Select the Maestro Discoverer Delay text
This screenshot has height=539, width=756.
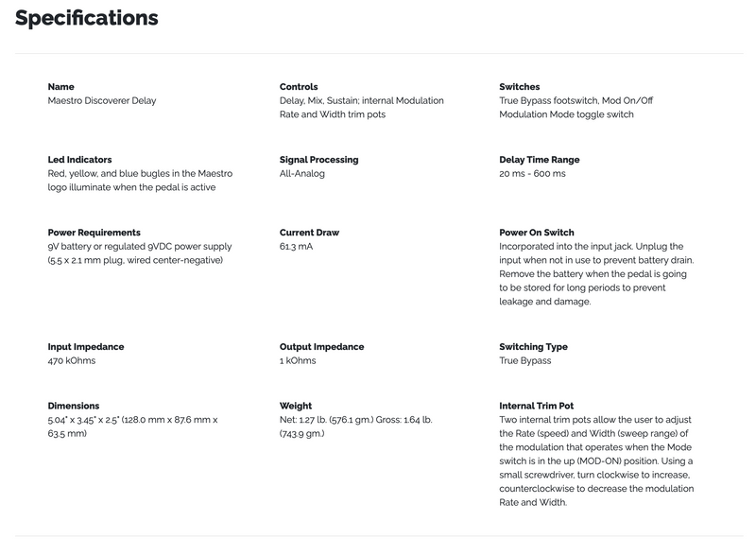[101, 100]
